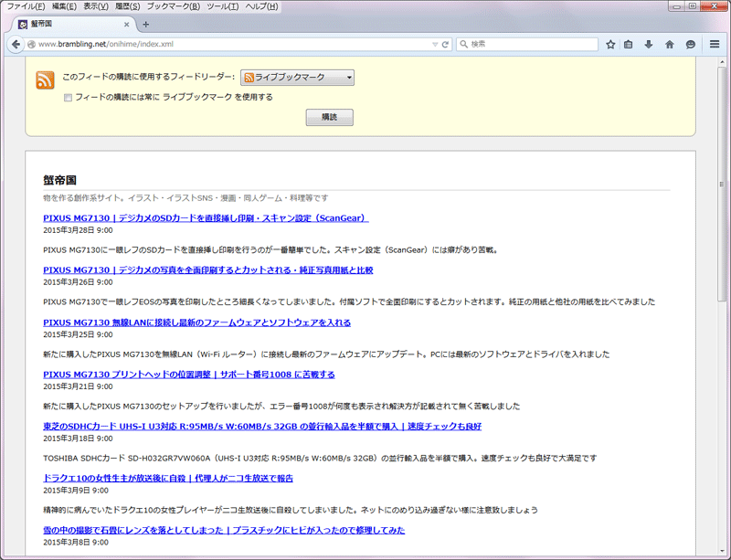Open the bookmarks list icon
The image size is (731, 560).
pyautogui.click(x=629, y=44)
